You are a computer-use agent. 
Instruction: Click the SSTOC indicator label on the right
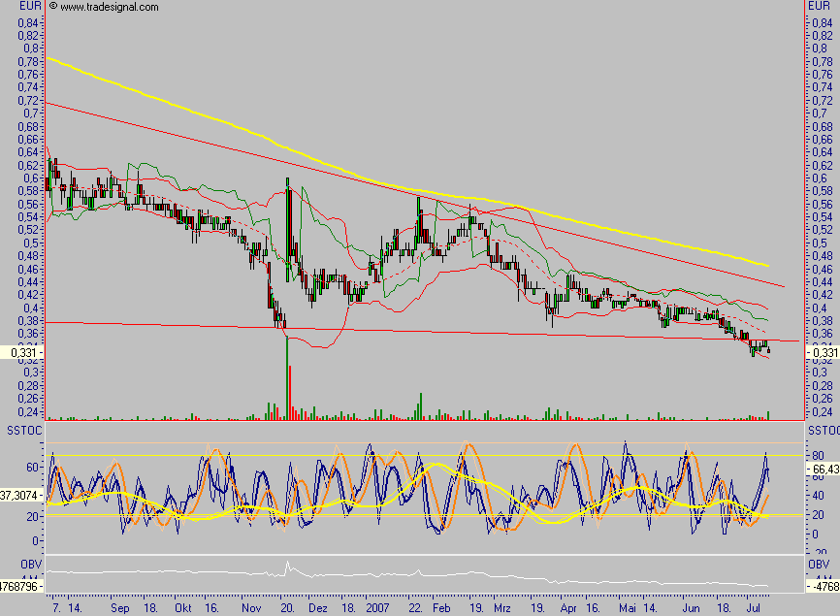(823, 429)
